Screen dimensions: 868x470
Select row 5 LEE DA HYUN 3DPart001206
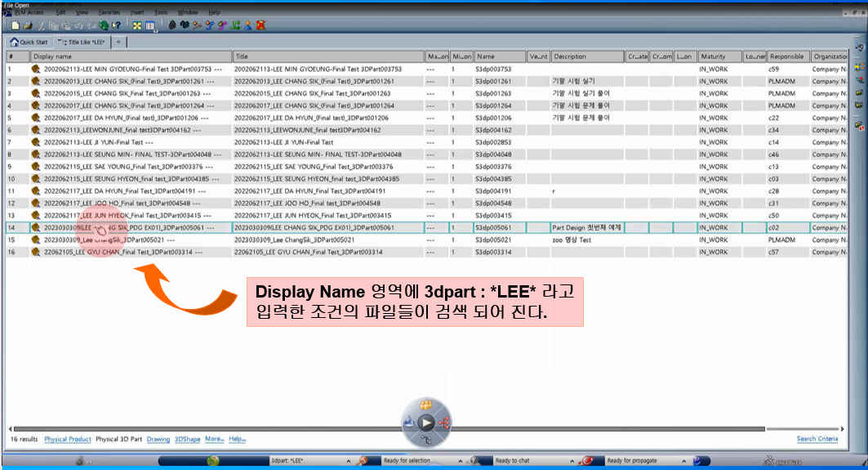pyautogui.click(x=426, y=118)
